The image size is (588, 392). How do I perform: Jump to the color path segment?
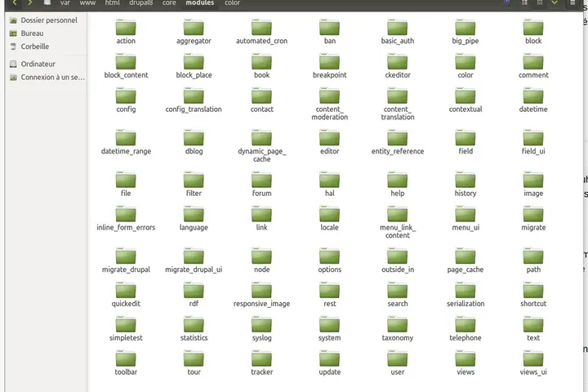pyautogui.click(x=233, y=3)
